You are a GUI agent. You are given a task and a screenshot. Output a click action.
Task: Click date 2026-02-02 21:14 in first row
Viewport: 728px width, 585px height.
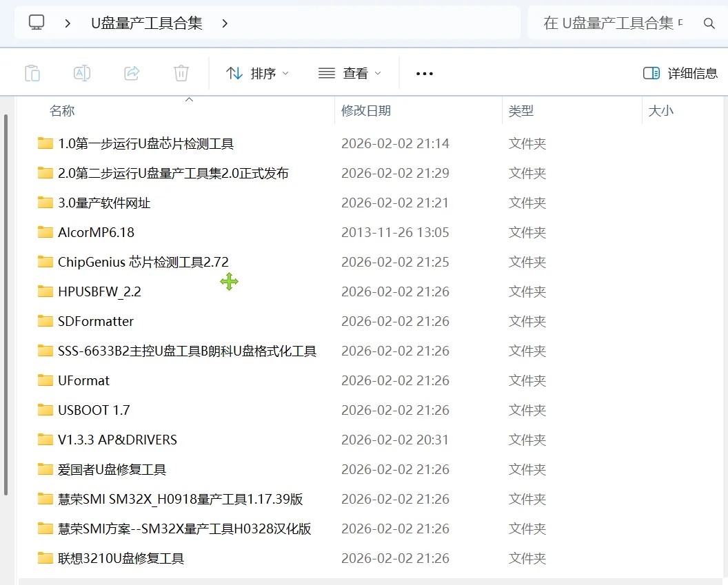[x=395, y=144]
